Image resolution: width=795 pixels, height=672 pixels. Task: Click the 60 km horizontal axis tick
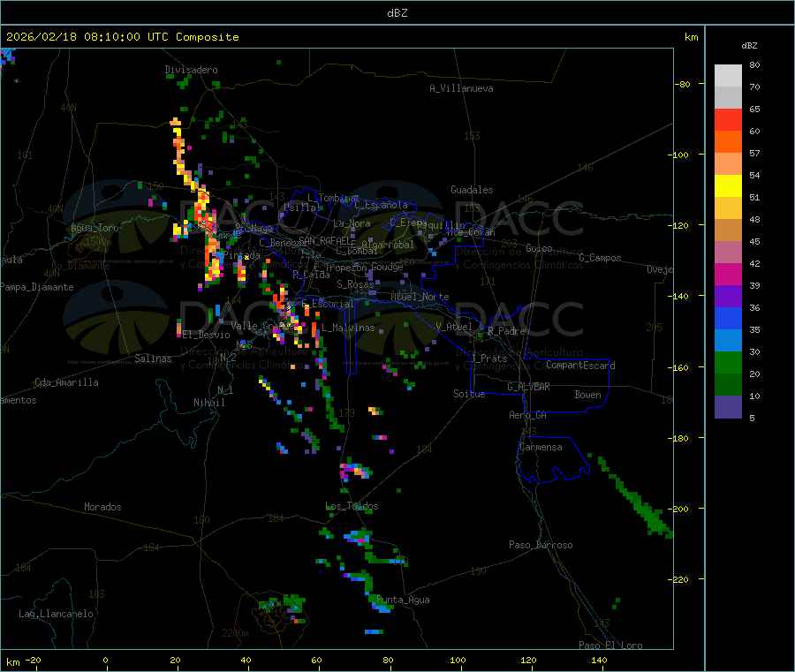(317, 660)
